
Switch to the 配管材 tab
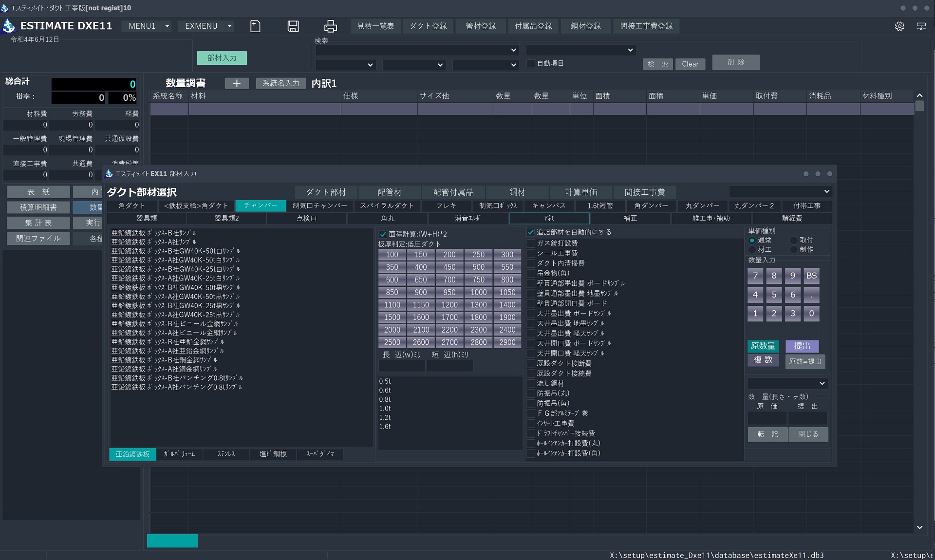coord(390,192)
